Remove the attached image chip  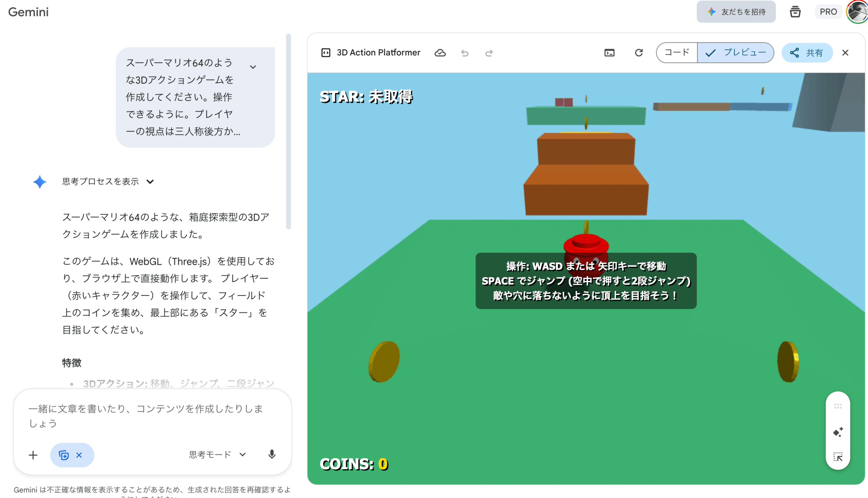click(x=79, y=455)
